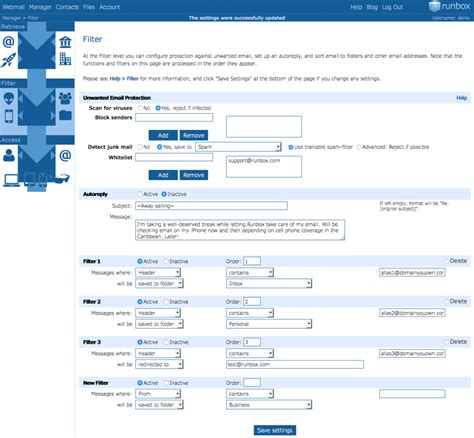The width and height of the screenshot is (474, 438).
Task: Open the Business folder dropdown in New Filter
Action: [x=269, y=405]
